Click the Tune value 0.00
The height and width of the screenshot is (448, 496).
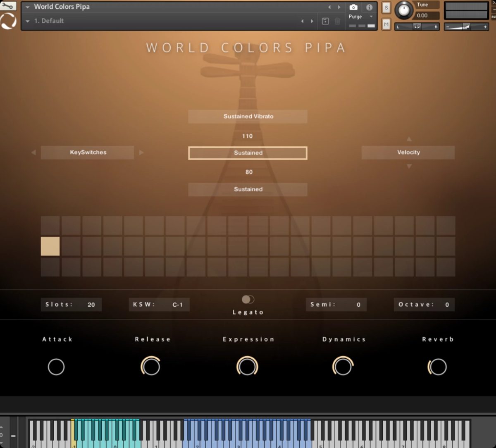pos(422,15)
